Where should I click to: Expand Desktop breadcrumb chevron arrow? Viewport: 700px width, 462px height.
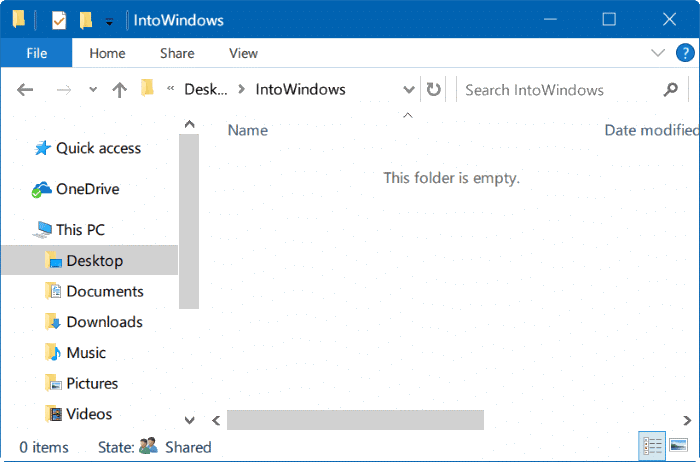[242, 89]
